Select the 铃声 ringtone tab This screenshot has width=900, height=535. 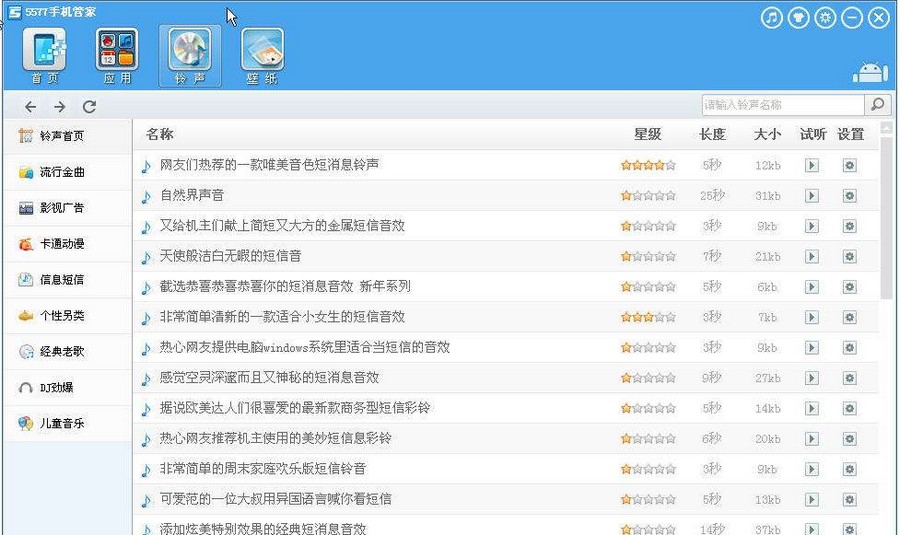(x=190, y=56)
